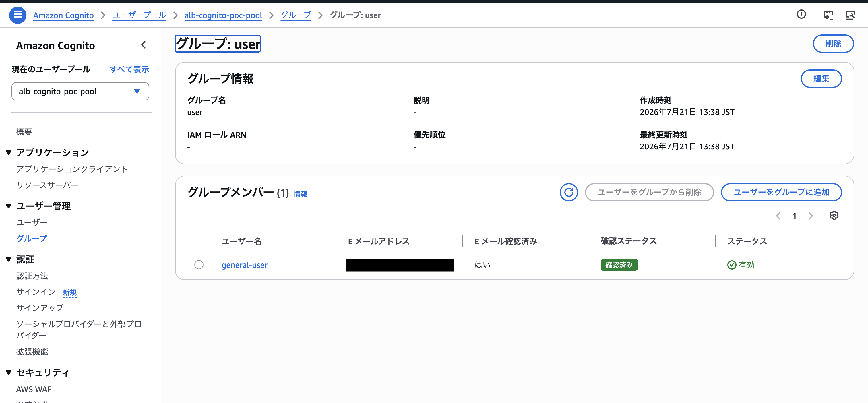
Task: Collapse the ユーザー管理 section
Action: pyautogui.click(x=9, y=206)
